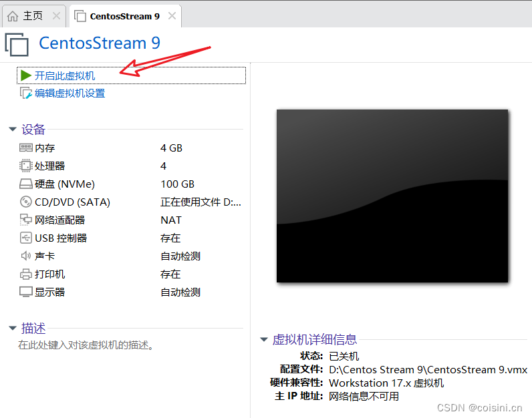Select the USB 控制器 row
Screen dimensions: 532x418
pyautogui.click(x=131, y=238)
